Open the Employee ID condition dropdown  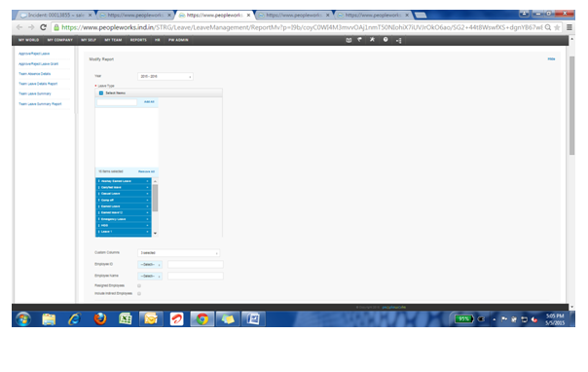(150, 265)
